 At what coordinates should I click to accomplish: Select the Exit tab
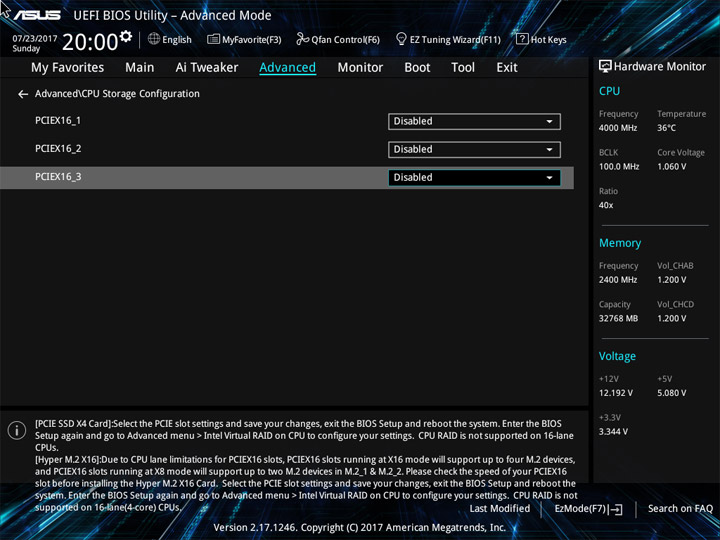(x=507, y=68)
